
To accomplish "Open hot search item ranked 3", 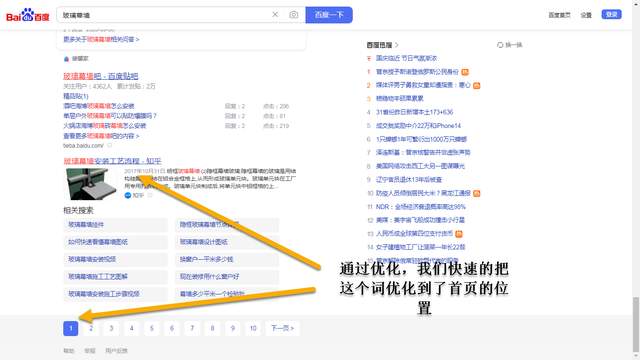I will (x=400, y=98).
